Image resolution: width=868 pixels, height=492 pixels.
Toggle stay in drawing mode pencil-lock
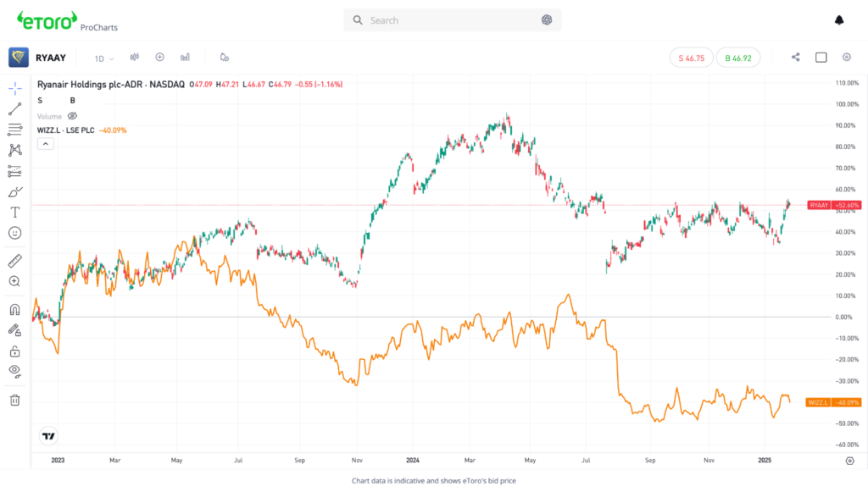point(15,330)
